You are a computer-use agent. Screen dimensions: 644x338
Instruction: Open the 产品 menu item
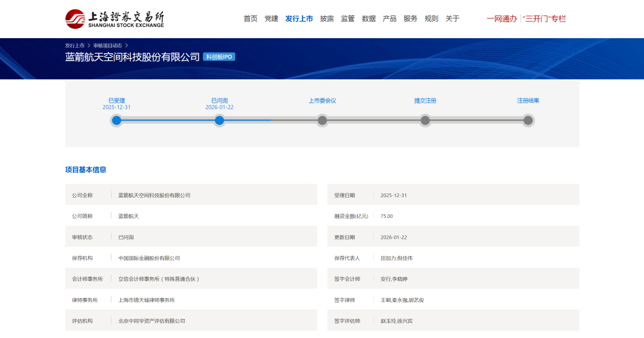389,19
